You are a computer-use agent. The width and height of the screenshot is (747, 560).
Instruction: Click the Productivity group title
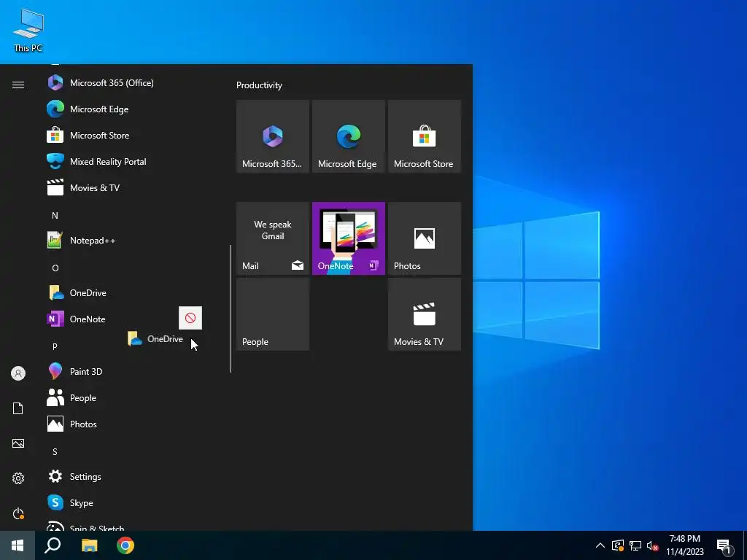coord(259,85)
